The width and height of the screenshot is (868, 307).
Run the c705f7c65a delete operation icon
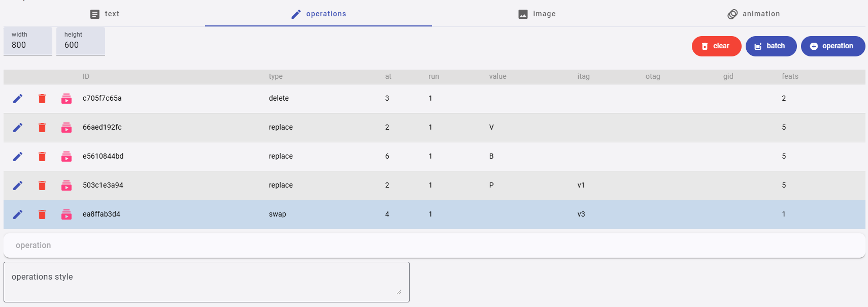[66, 99]
